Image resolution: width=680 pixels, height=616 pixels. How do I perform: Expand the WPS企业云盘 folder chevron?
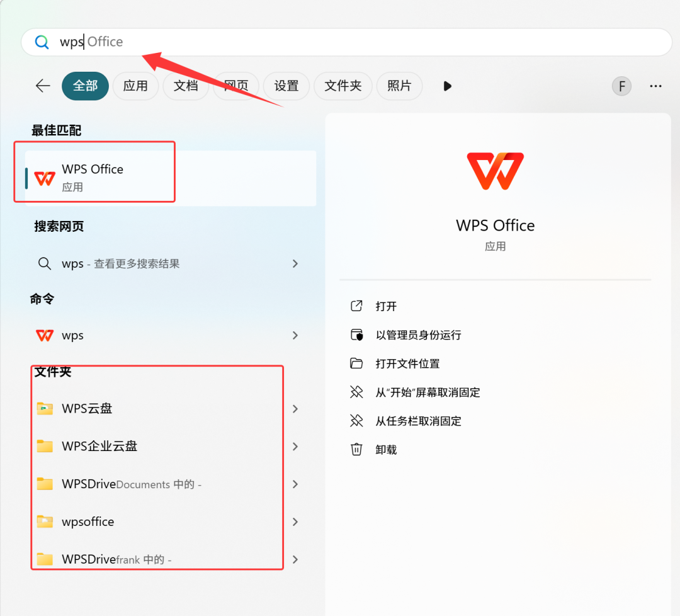(295, 447)
